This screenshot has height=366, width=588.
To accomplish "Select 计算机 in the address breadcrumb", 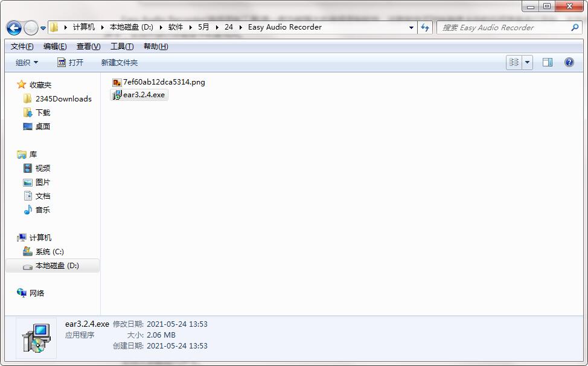I will click(84, 27).
